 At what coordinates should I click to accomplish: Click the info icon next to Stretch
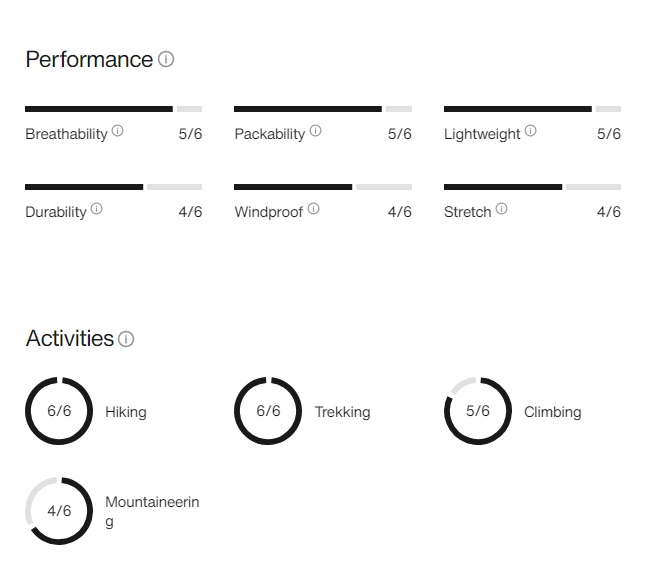[x=501, y=209]
